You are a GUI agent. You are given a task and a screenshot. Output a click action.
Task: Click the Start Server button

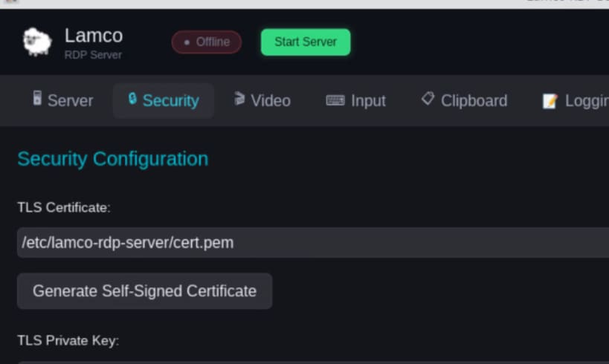pos(306,42)
